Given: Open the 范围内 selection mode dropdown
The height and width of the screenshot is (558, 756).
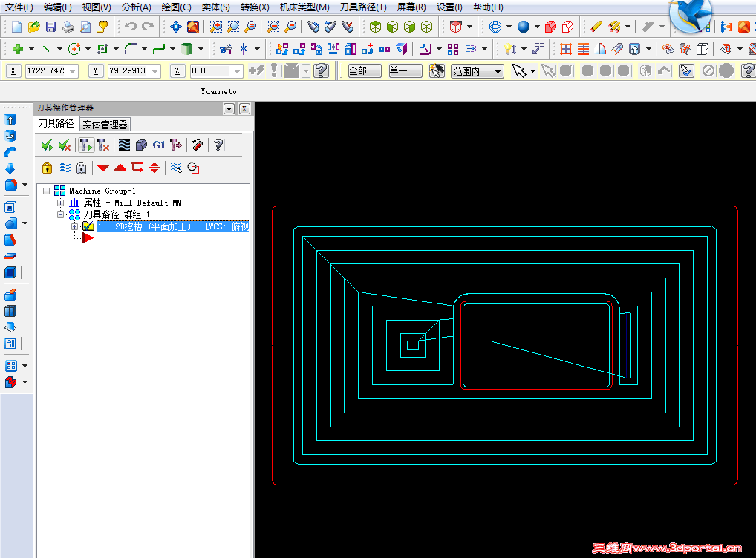Looking at the screenshot, I should coord(498,72).
